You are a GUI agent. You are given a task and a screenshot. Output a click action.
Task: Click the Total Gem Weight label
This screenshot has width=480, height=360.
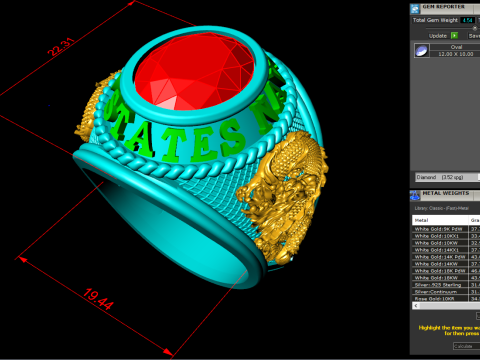tap(435, 20)
